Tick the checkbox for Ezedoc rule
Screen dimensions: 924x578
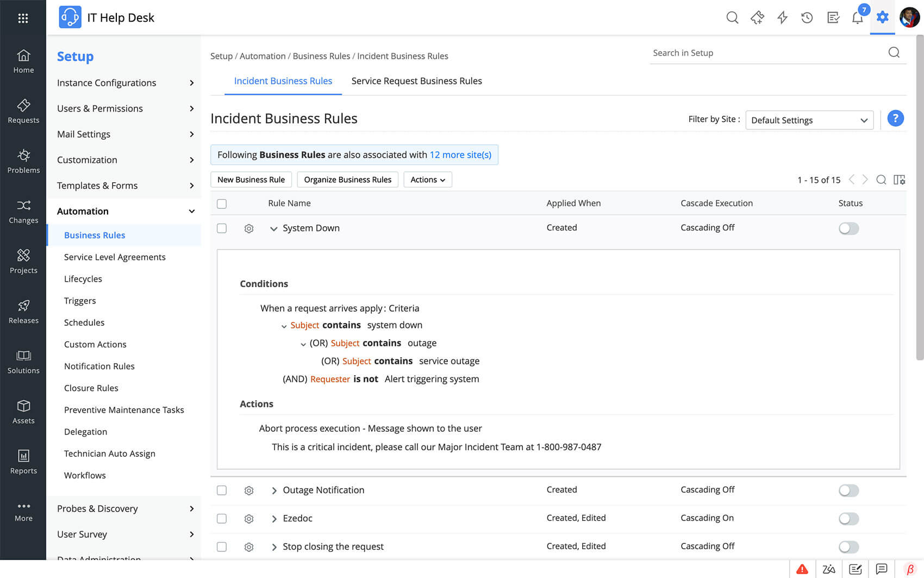click(222, 519)
